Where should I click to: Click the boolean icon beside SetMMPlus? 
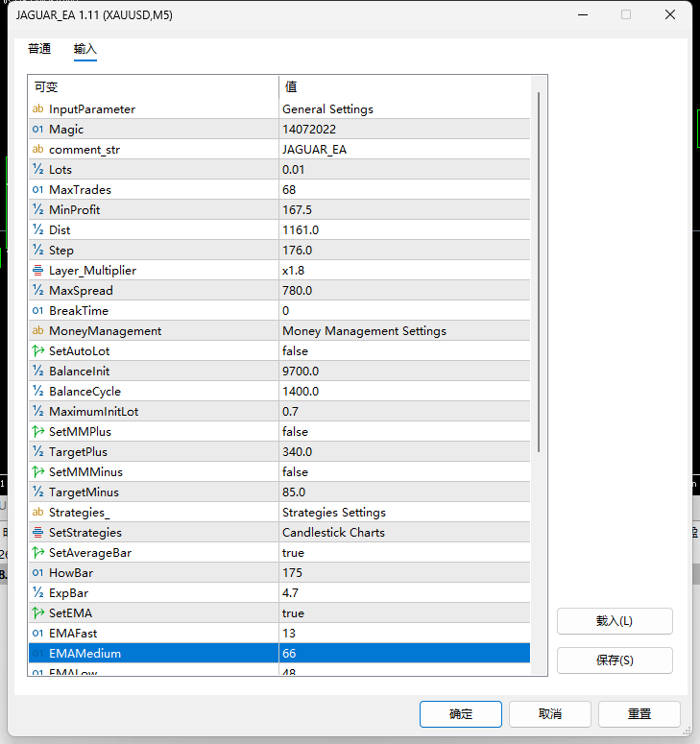tap(38, 432)
